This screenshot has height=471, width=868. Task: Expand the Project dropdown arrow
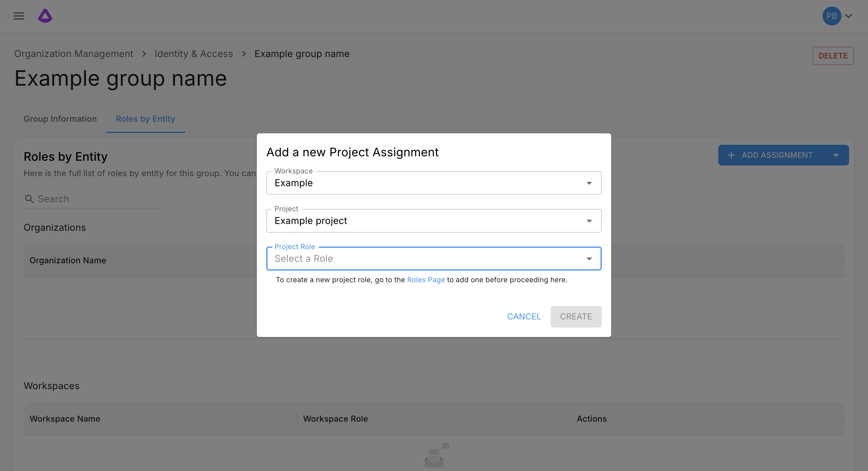pos(589,221)
